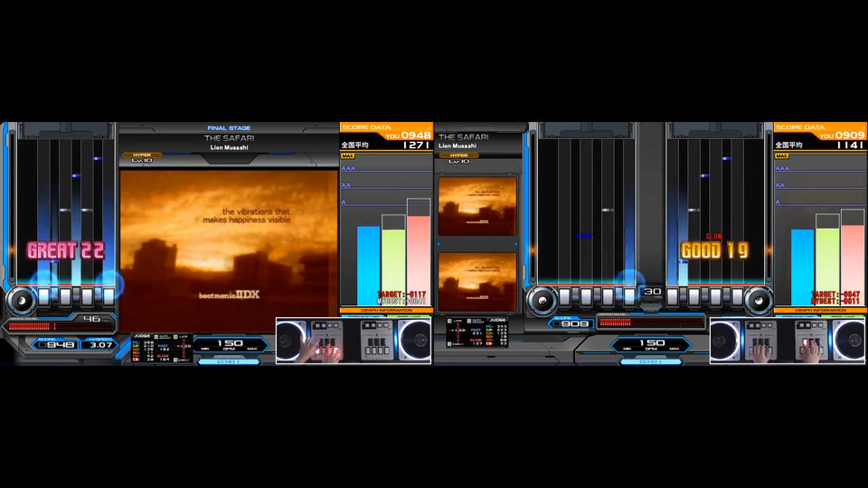Click the HYPER difficulty badge under the FINAL STAGE title
The width and height of the screenshot is (868, 488).
click(142, 155)
